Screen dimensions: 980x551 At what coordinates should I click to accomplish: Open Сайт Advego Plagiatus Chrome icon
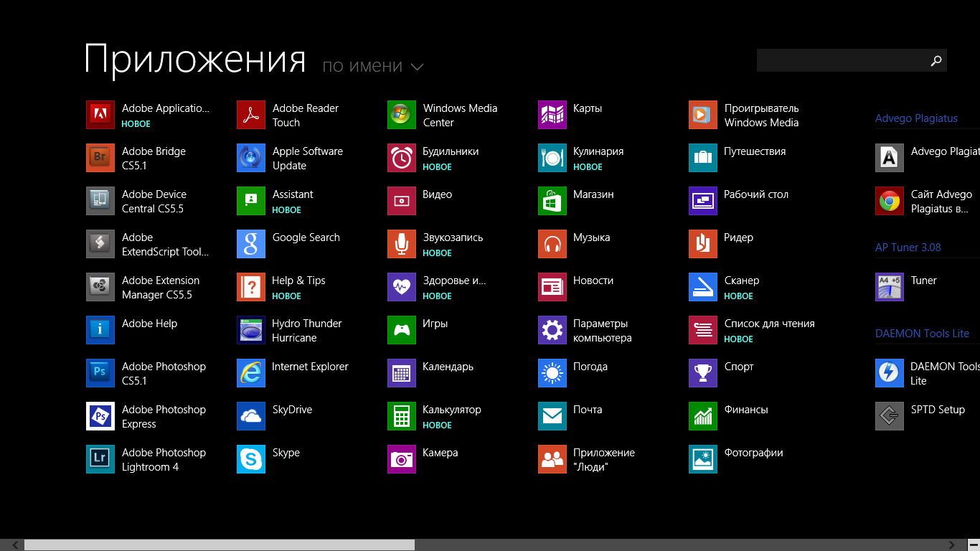coord(890,201)
